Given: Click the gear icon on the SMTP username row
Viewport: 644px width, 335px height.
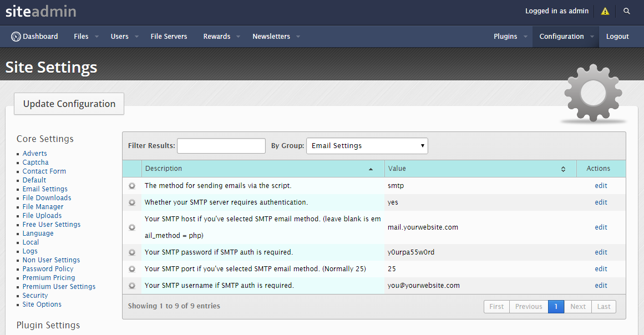Looking at the screenshot, I should [131, 285].
